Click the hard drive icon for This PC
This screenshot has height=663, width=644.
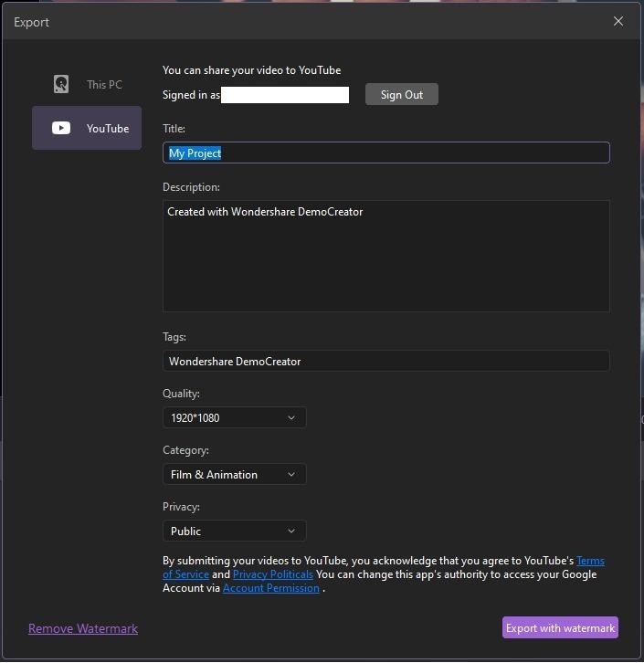(61, 84)
